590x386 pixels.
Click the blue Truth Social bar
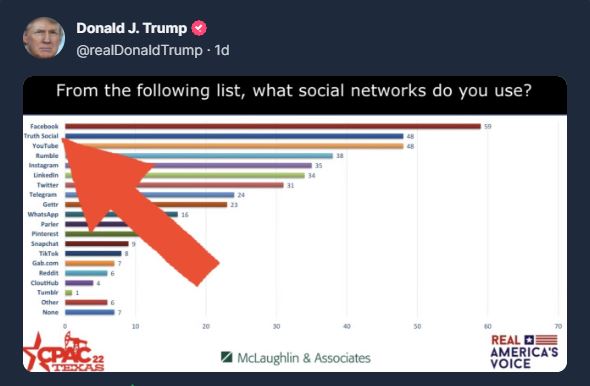click(234, 136)
